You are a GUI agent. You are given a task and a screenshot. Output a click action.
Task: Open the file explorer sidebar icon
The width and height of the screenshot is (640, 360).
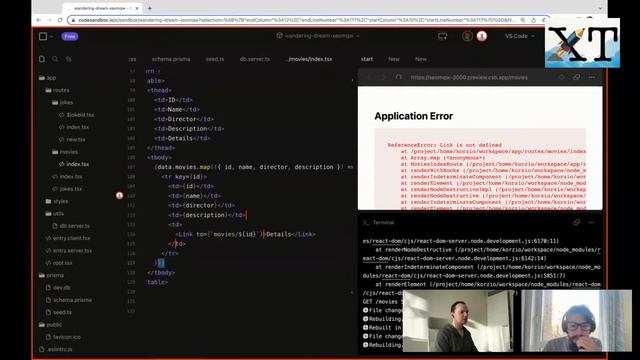click(42, 59)
